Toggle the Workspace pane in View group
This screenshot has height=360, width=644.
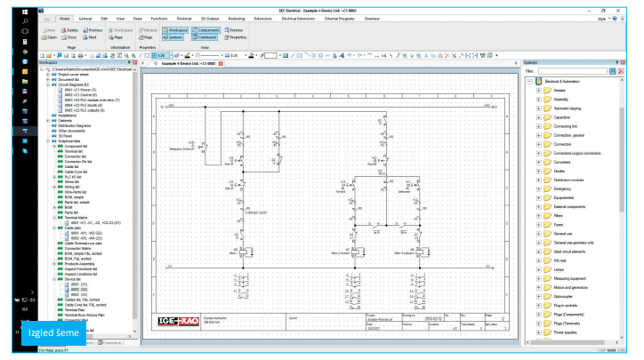175,30
